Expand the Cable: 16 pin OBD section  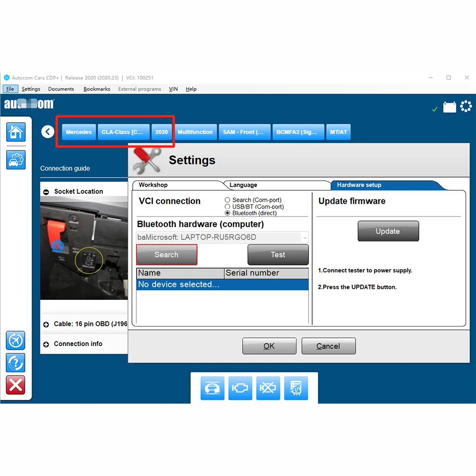point(46,325)
